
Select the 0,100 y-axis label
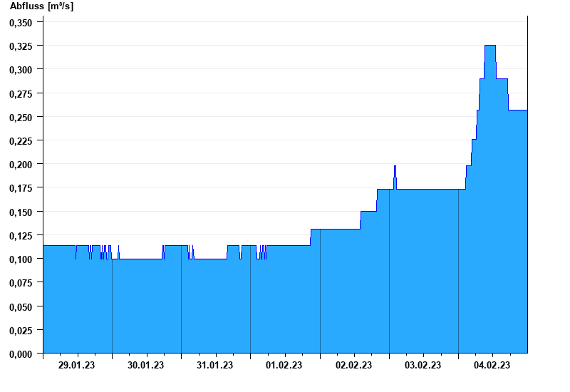[21, 259]
